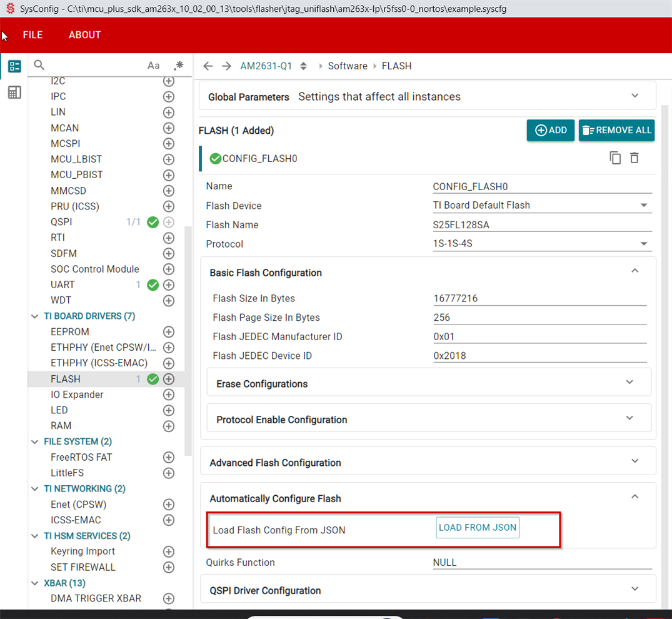Open AM2631-Q1 device selector
672x619 pixels.
coord(273,66)
